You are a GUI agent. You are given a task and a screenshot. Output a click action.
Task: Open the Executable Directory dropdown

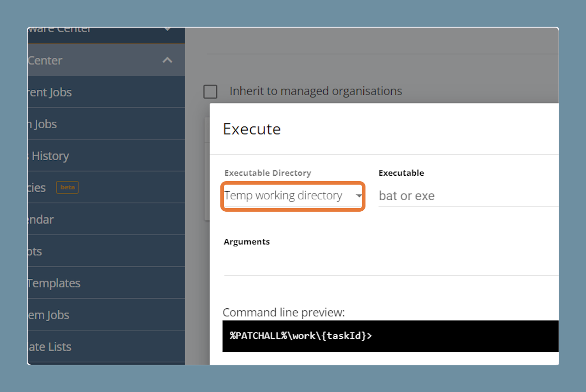293,196
